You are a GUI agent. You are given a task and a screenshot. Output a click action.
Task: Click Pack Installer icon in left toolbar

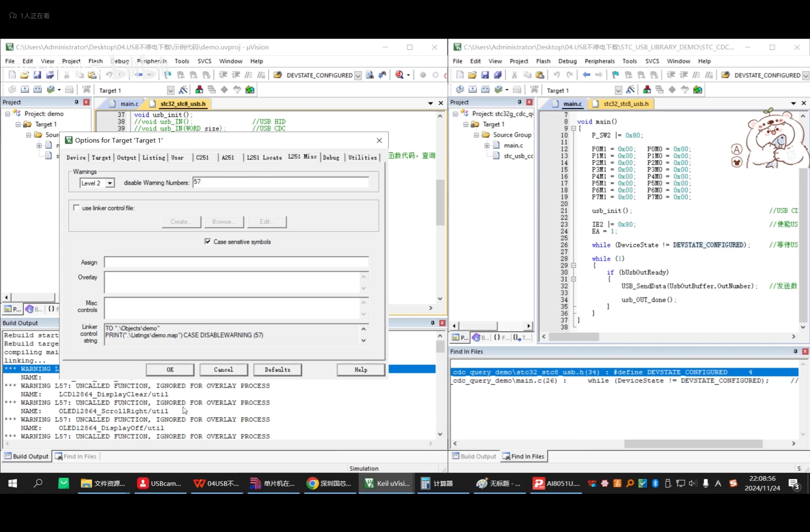[250, 90]
